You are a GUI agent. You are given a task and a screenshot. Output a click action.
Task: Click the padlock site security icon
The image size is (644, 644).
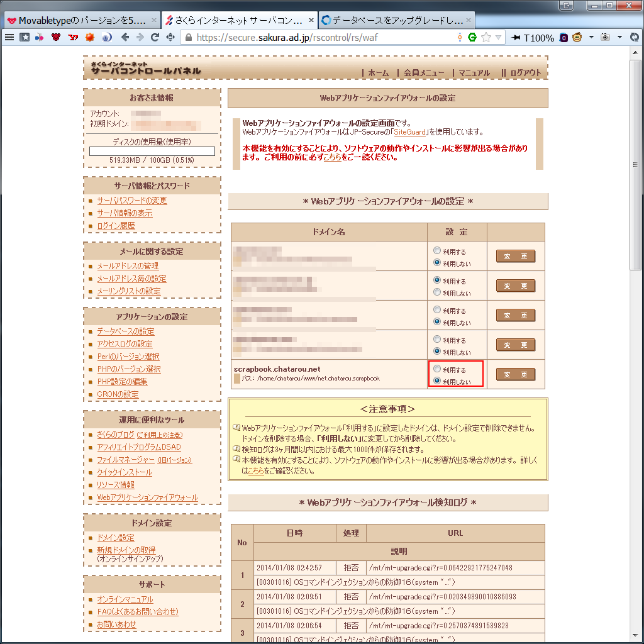tap(189, 37)
